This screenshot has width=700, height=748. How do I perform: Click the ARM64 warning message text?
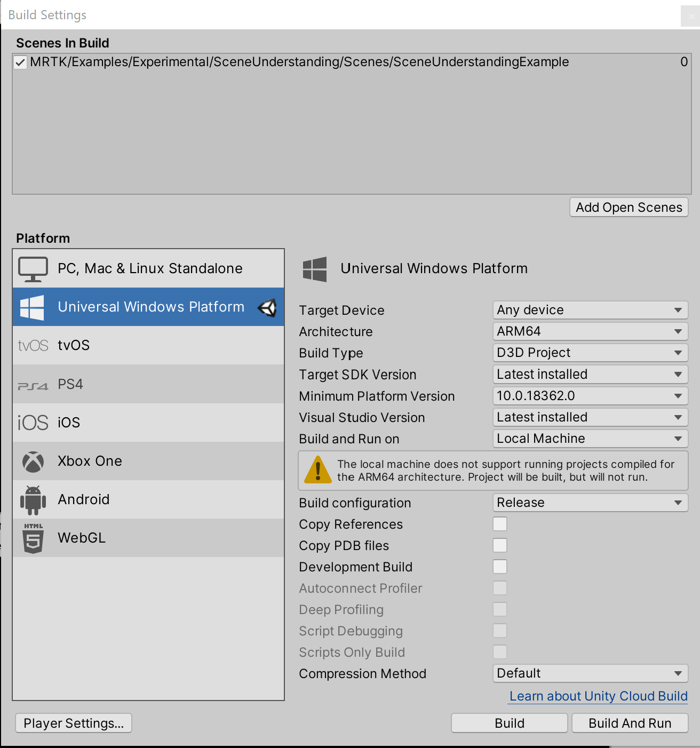[506, 471]
